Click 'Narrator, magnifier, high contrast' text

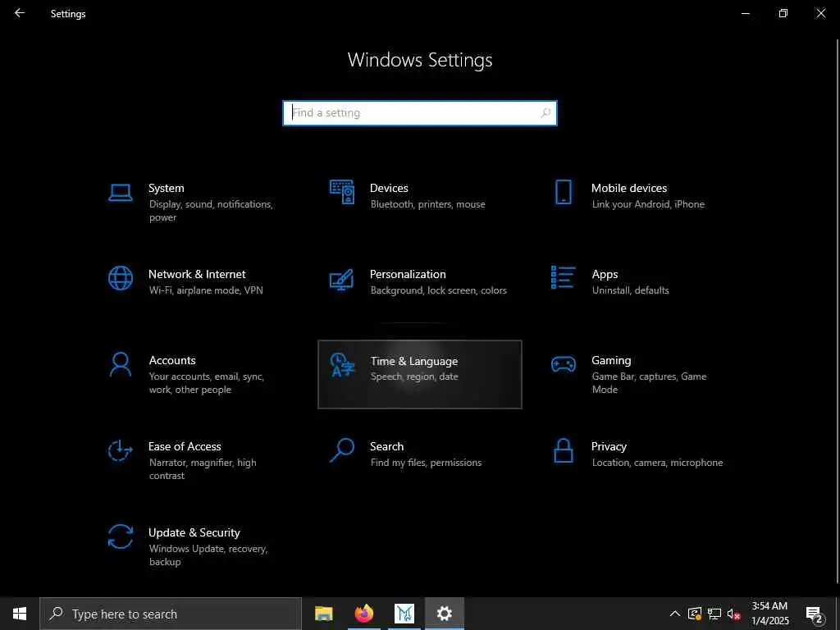coord(203,469)
